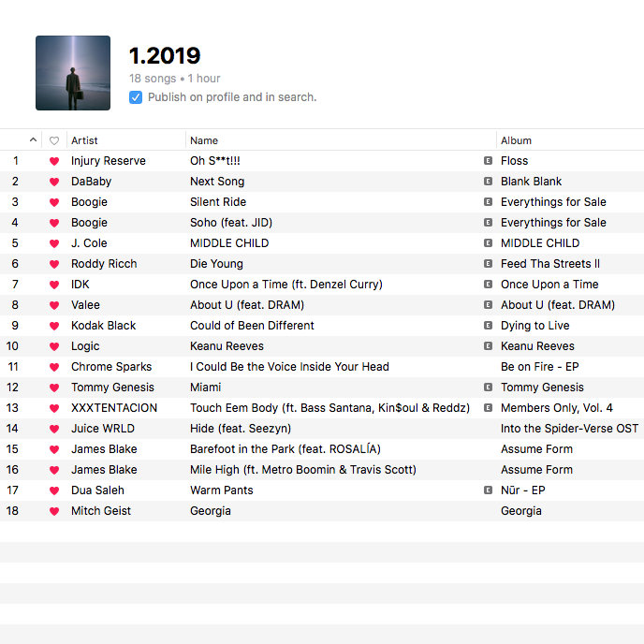Select I Could Be the Voice Inside Your Head
The height and width of the screenshot is (644, 644).
(289, 366)
